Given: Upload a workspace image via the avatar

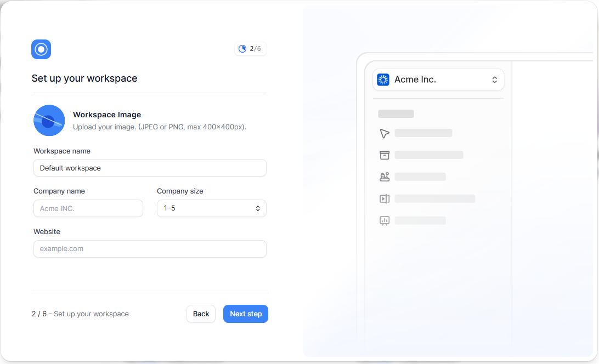Looking at the screenshot, I should pos(49,120).
